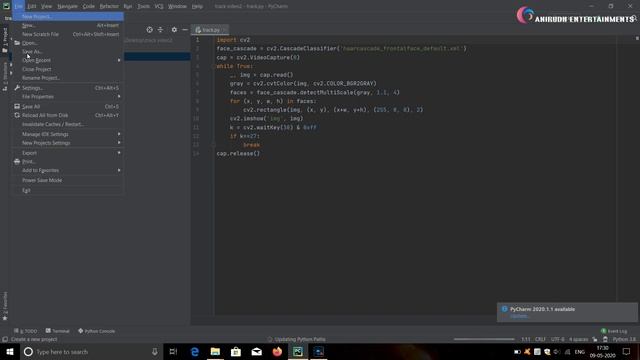The width and height of the screenshot is (640, 360).
Task: Open the Terminal tool window
Action: 58,331
